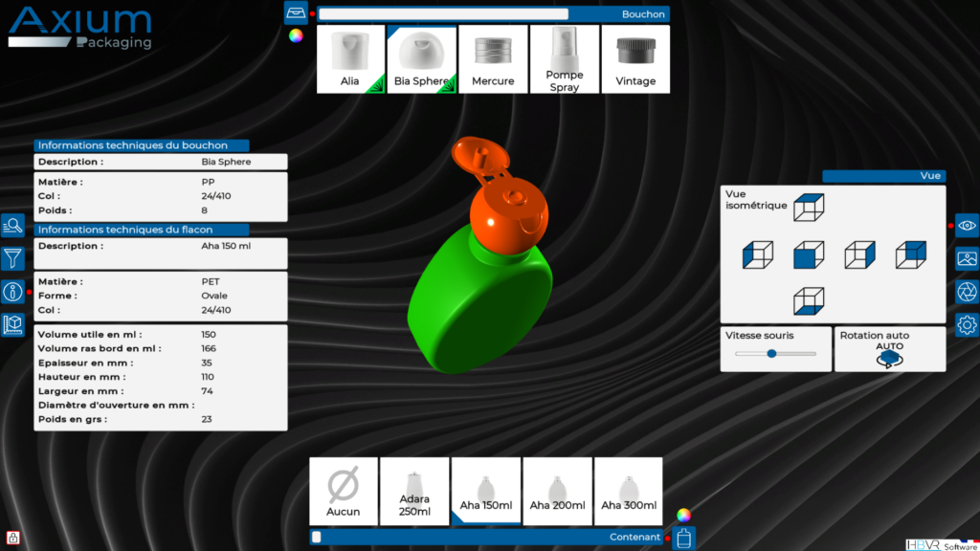This screenshot has height=551, width=980.
Task: Click the 'Volume ras bord en ml :' label
Action: pyautogui.click(x=100, y=348)
